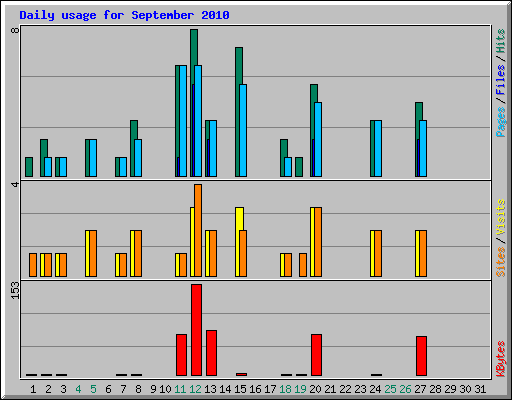Select the "Pages" legend label

pyautogui.click(x=500, y=122)
